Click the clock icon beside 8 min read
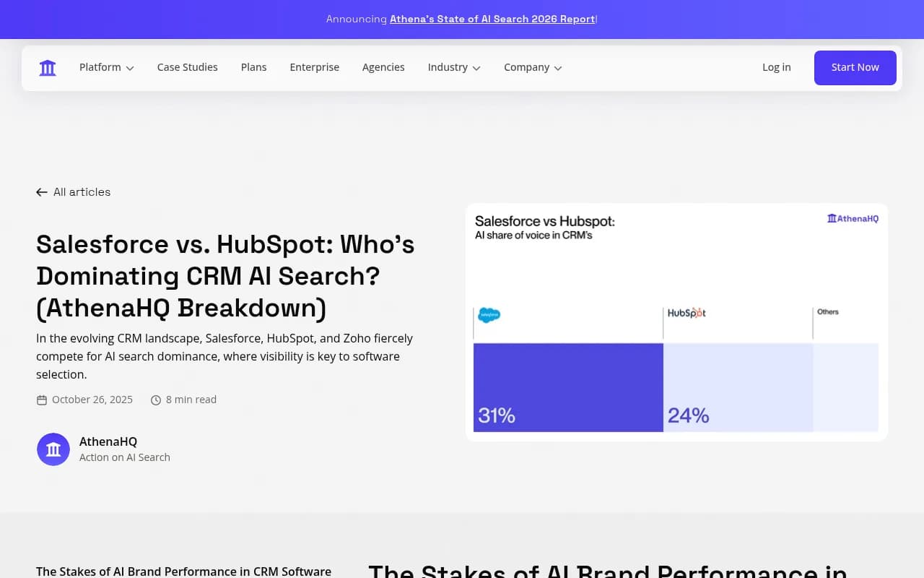The image size is (924, 578). click(156, 400)
